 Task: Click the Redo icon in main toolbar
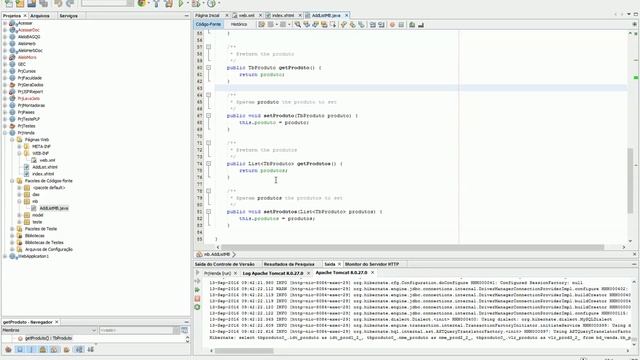coord(70,3)
